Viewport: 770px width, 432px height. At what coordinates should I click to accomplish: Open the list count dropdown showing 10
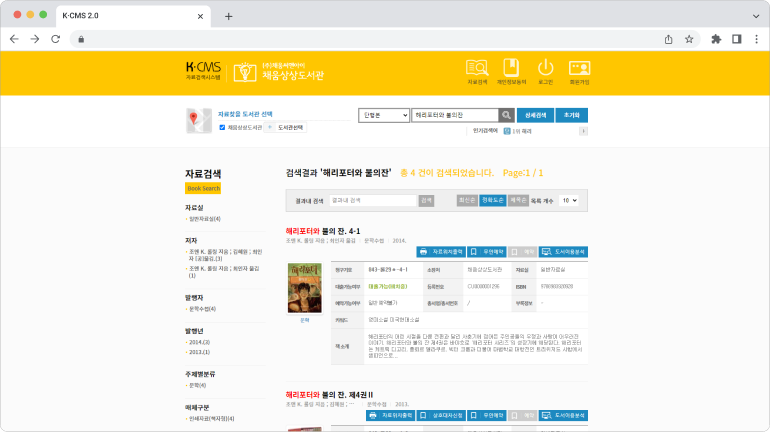tap(568, 200)
